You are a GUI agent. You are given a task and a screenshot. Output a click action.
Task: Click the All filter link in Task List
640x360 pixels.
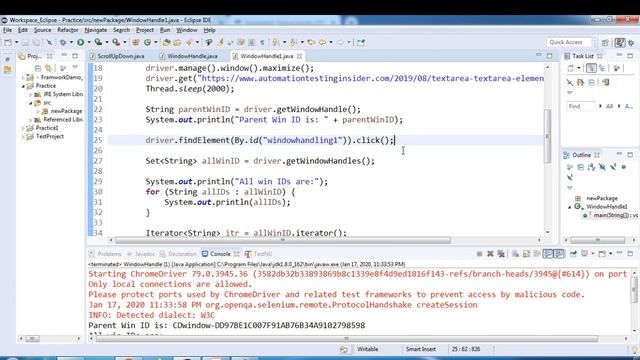[609, 106]
